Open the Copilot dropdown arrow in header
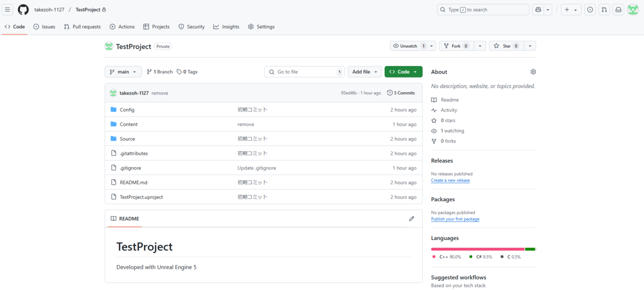 tap(548, 10)
